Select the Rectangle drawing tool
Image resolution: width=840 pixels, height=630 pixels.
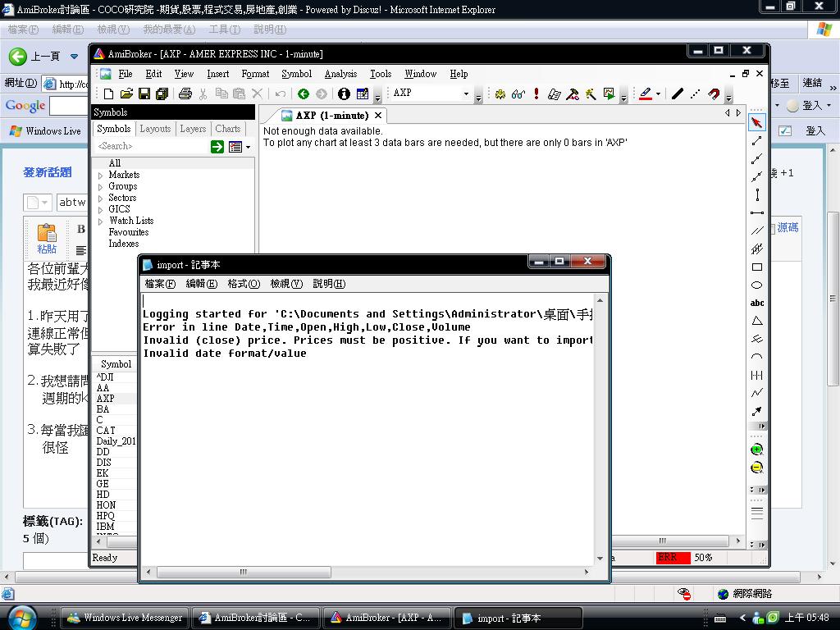click(x=757, y=267)
